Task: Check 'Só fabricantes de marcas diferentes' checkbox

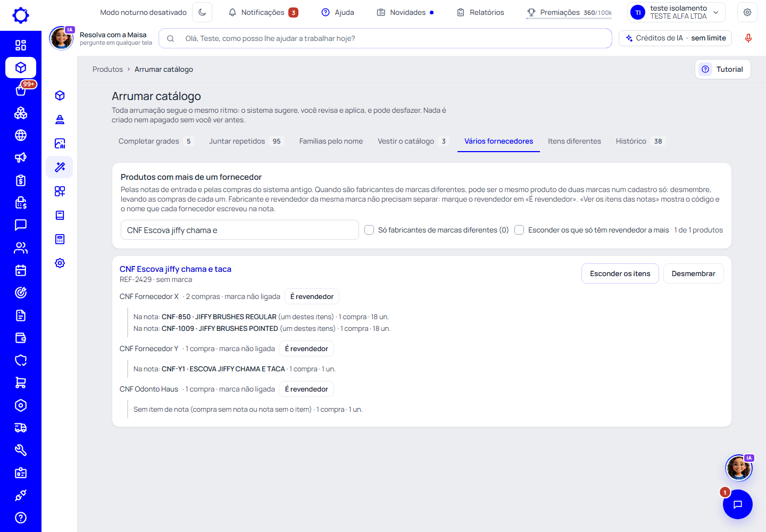Action: click(x=369, y=230)
